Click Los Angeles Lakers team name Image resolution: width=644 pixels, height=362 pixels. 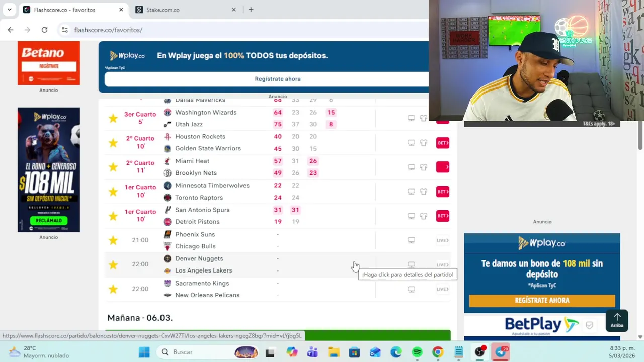coord(203,270)
